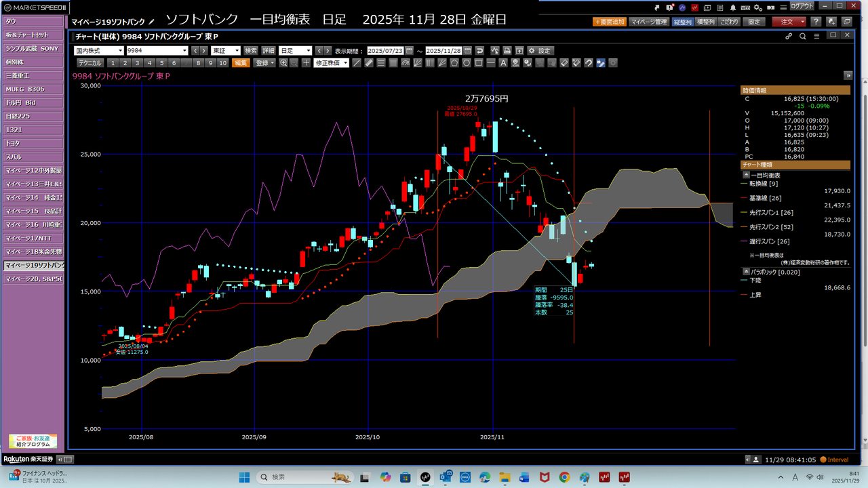Open the 日足 timeframe dropdown
The height and width of the screenshot is (488, 868).
pos(295,51)
